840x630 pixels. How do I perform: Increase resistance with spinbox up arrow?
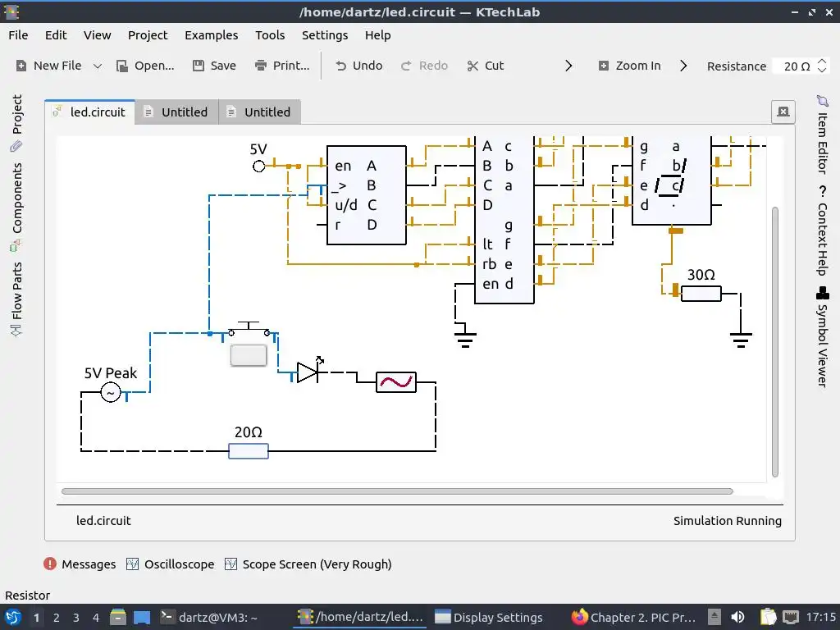pos(822,61)
